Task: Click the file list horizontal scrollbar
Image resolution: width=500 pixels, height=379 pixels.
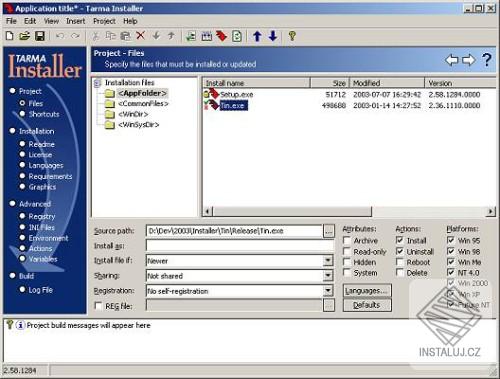Action: tap(292, 211)
